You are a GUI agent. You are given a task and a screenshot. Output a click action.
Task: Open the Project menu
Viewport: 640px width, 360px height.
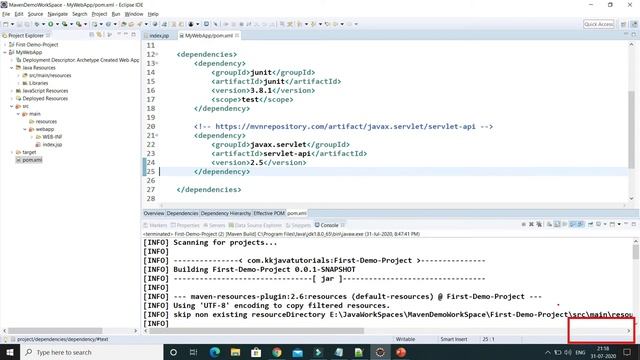[x=99, y=14]
